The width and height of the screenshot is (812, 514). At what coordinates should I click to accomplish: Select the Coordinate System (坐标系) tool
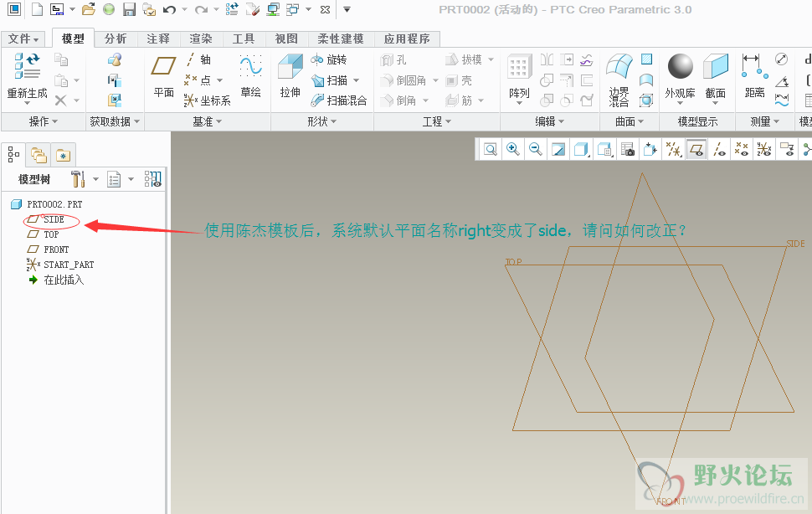[x=207, y=100]
